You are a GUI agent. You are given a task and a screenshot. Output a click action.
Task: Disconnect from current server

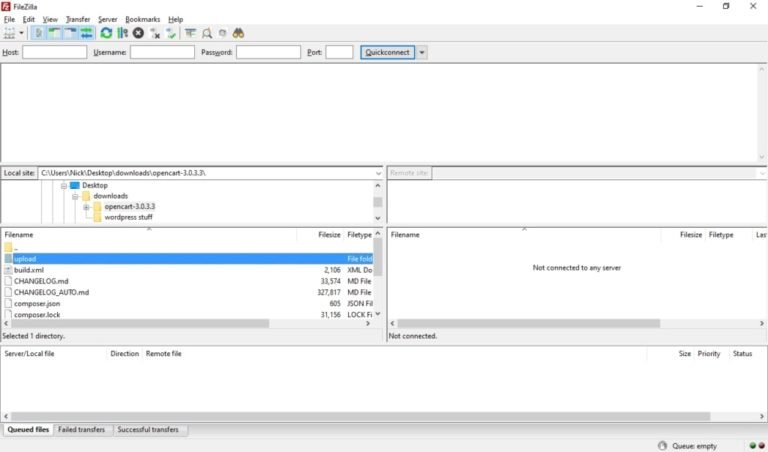(x=155, y=33)
